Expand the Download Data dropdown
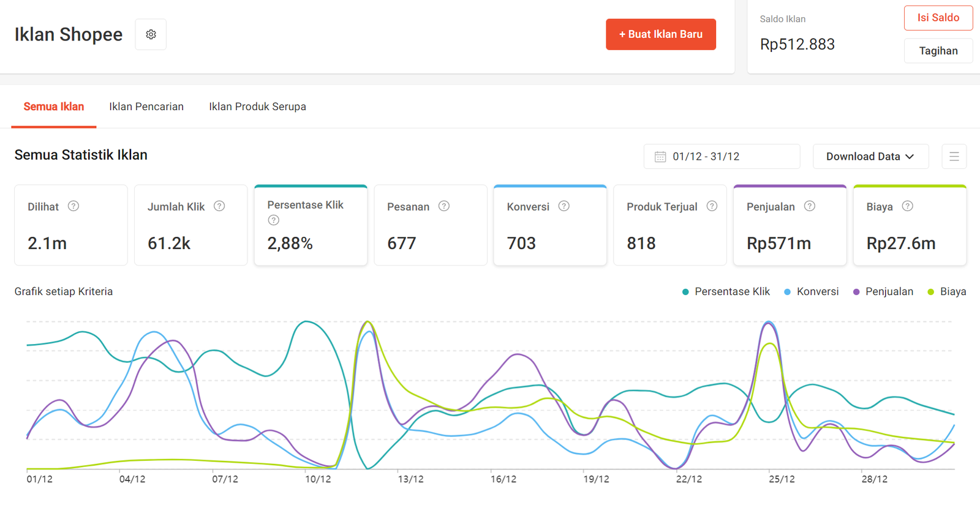Viewport: 980px width, 508px height. pyautogui.click(x=870, y=157)
